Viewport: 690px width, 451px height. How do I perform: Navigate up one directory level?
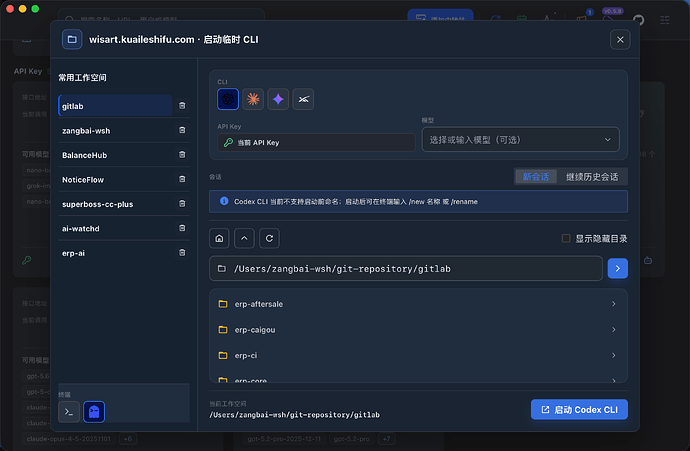point(244,238)
